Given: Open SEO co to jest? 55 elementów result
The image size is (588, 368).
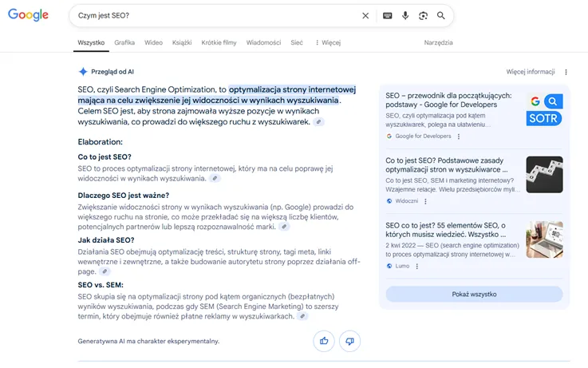Looking at the screenshot, I should pos(445,230).
